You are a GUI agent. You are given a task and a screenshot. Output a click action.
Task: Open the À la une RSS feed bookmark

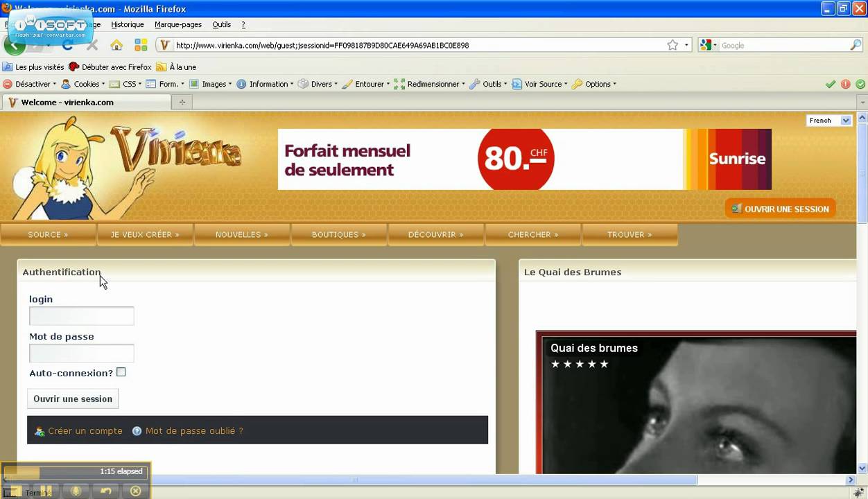(176, 67)
